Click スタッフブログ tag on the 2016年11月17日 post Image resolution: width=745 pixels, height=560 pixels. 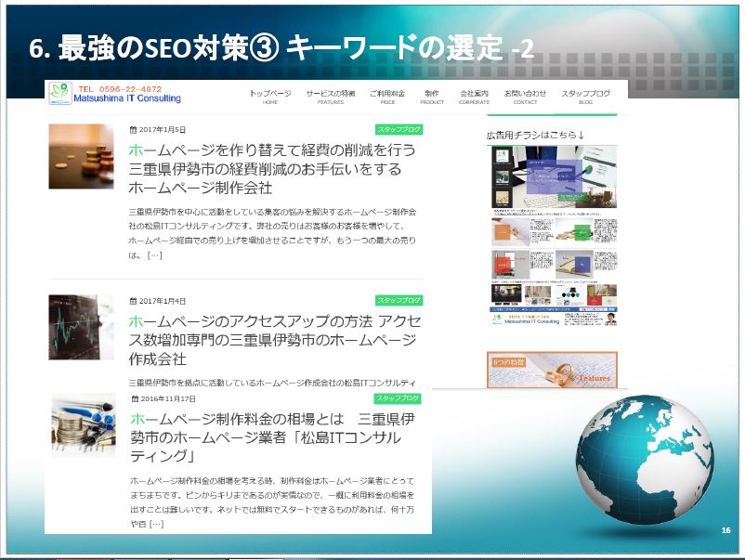399,398
